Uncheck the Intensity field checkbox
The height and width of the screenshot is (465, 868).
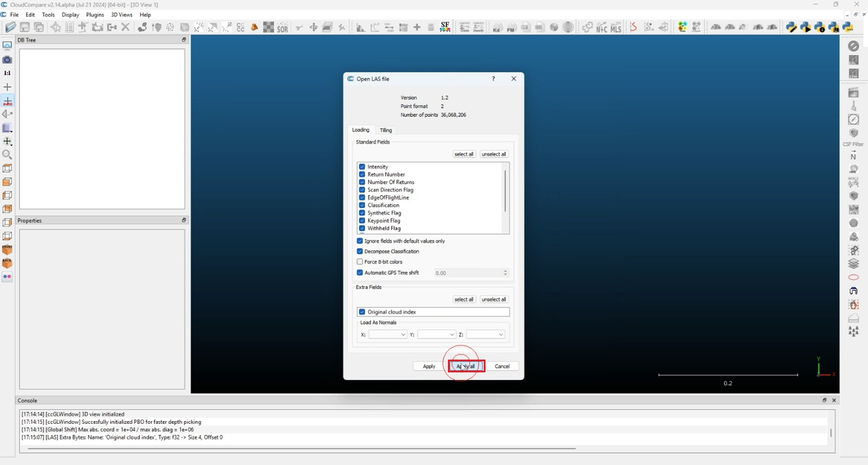(x=362, y=167)
